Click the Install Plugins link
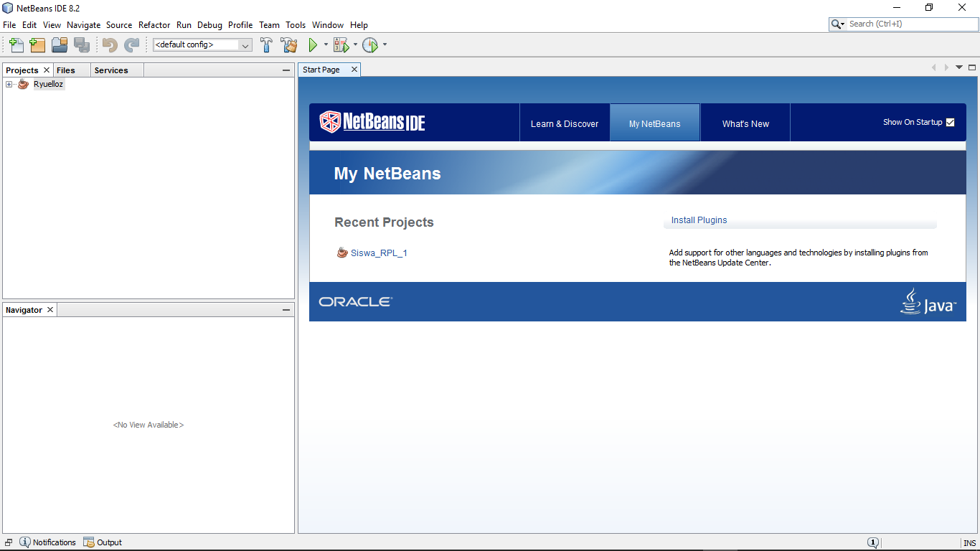Viewport: 980px width, 551px height. [699, 220]
